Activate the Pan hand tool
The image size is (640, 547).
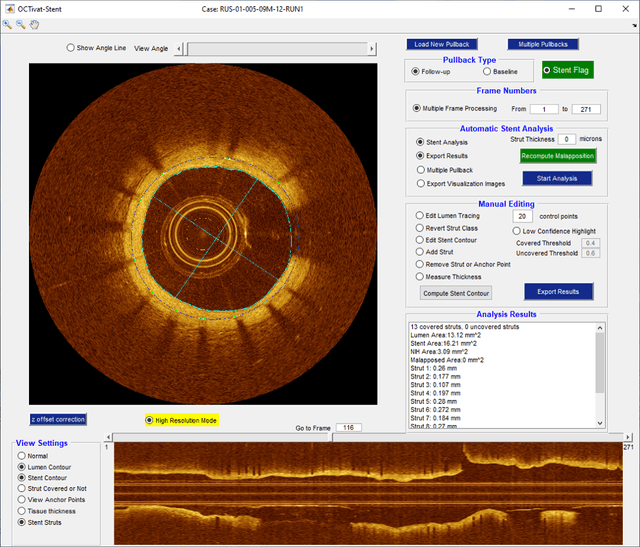point(33,23)
